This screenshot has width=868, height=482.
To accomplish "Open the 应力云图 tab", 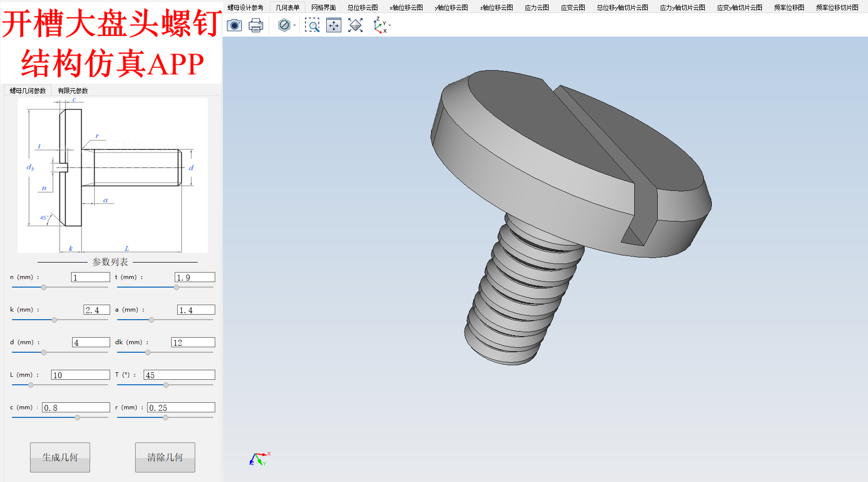I will tap(537, 8).
